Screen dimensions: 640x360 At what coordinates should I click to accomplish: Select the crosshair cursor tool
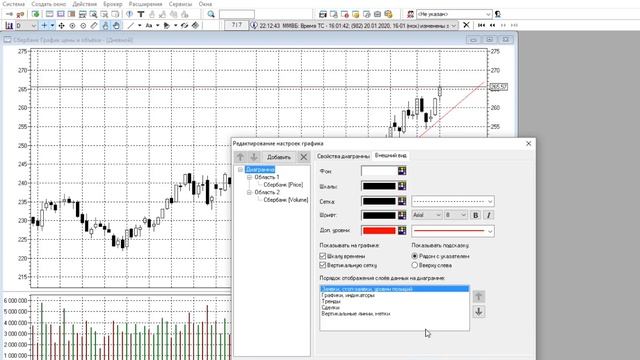click(44, 26)
